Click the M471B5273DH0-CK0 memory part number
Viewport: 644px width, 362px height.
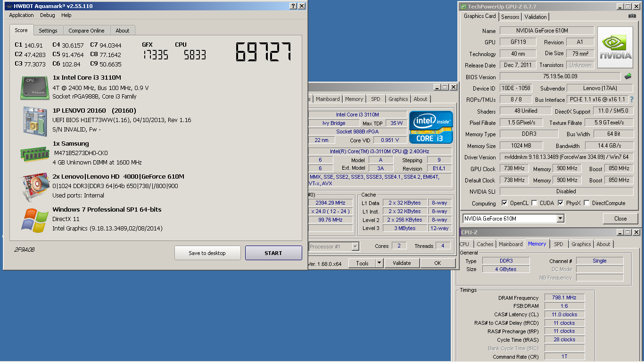[81, 153]
